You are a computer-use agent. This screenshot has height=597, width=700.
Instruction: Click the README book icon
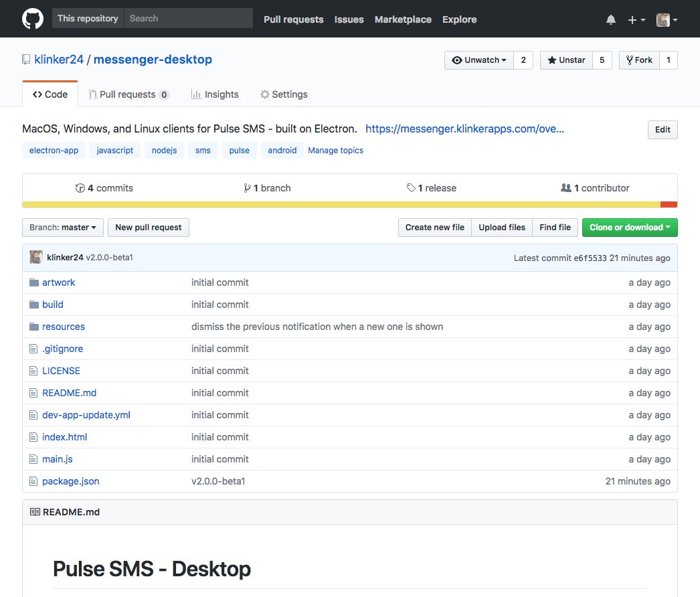[x=35, y=512]
